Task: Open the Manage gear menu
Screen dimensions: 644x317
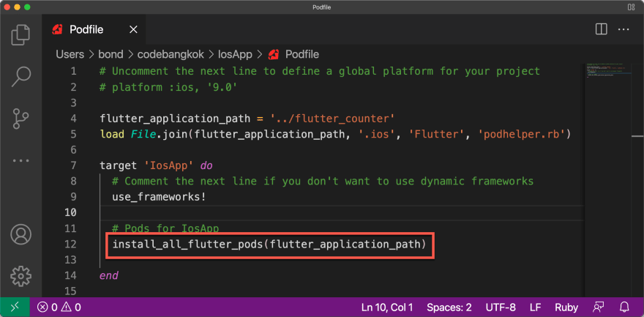Action: coord(20,276)
